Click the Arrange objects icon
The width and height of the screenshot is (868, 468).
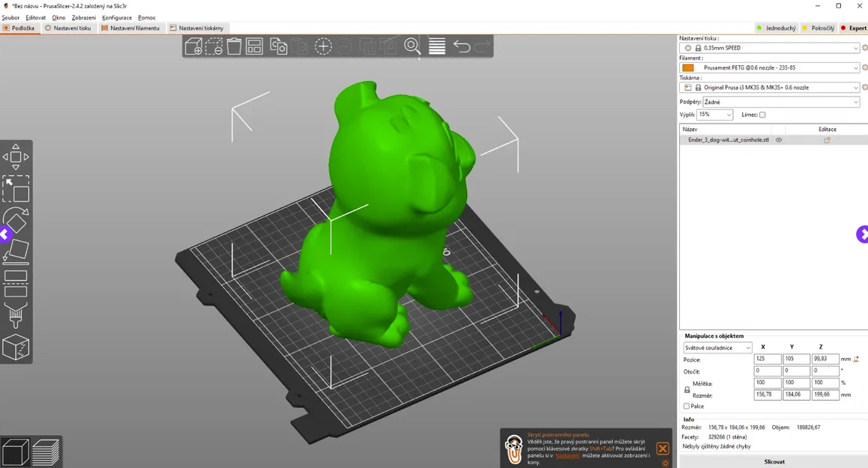[254, 46]
